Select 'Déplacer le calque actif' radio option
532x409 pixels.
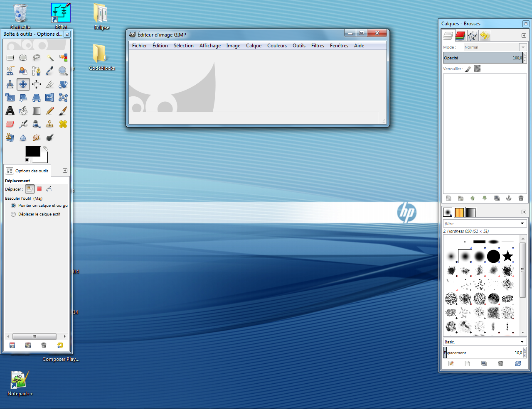click(x=13, y=214)
